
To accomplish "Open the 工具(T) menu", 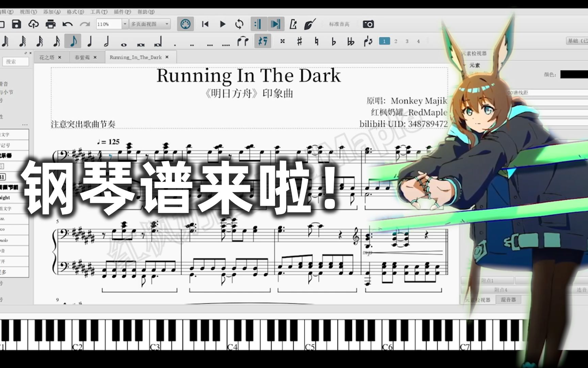I will tap(99, 12).
